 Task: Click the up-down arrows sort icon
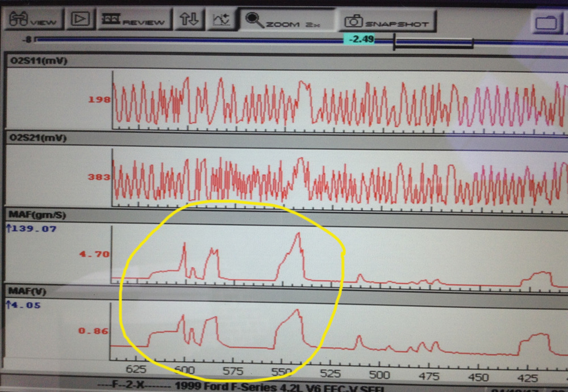(x=190, y=20)
